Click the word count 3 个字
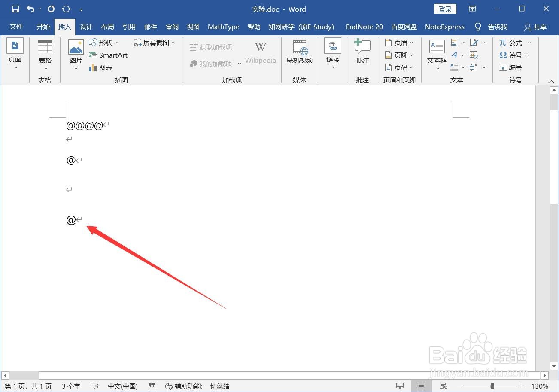559x392 pixels. (71, 386)
